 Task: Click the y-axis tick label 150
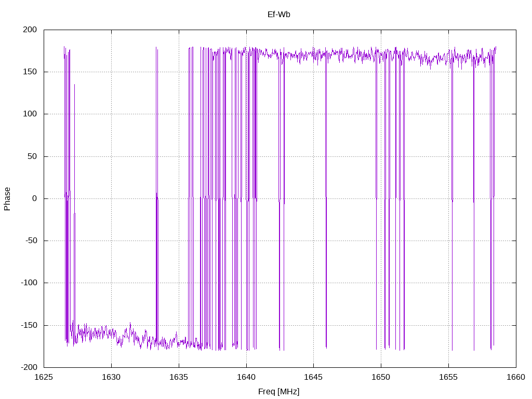coord(30,72)
